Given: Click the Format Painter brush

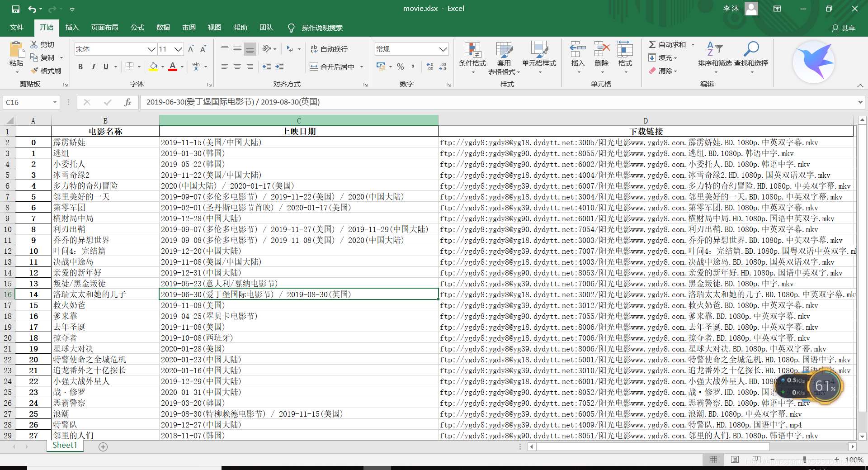Looking at the screenshot, I should pos(34,71).
